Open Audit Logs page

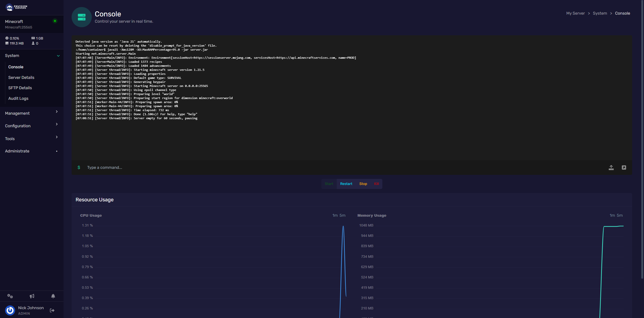[18, 98]
